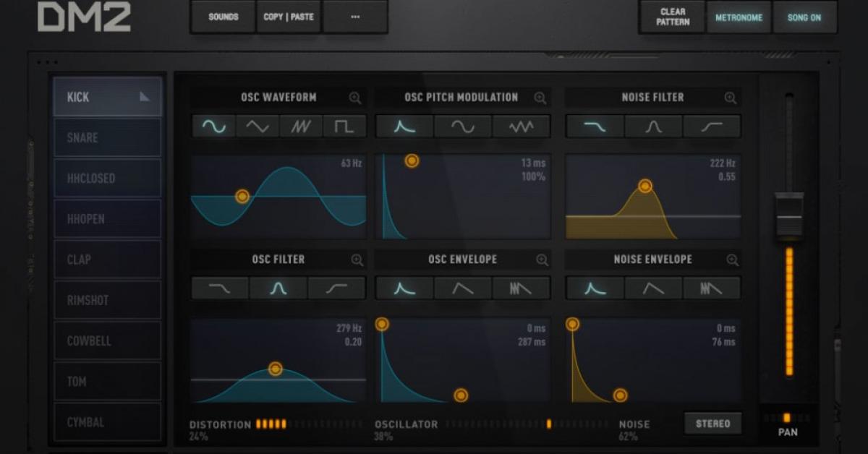868x454 pixels.
Task: Open more options with the ellipsis button
Action: pos(354,17)
